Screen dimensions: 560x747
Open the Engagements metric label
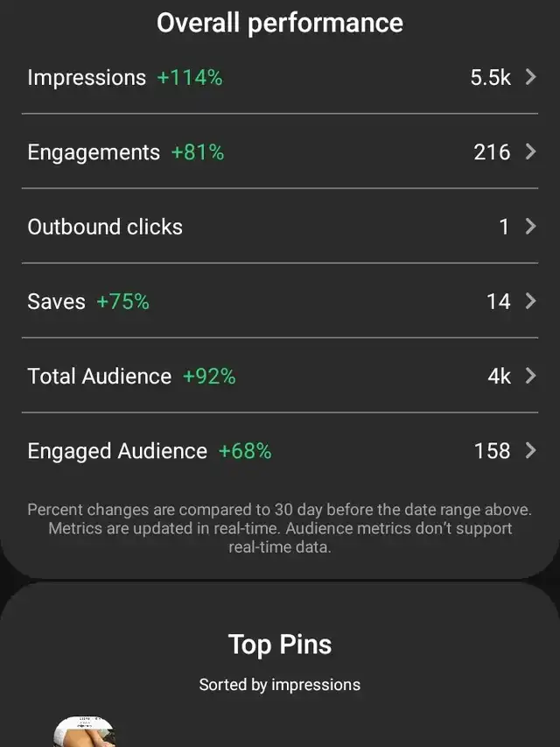point(94,153)
